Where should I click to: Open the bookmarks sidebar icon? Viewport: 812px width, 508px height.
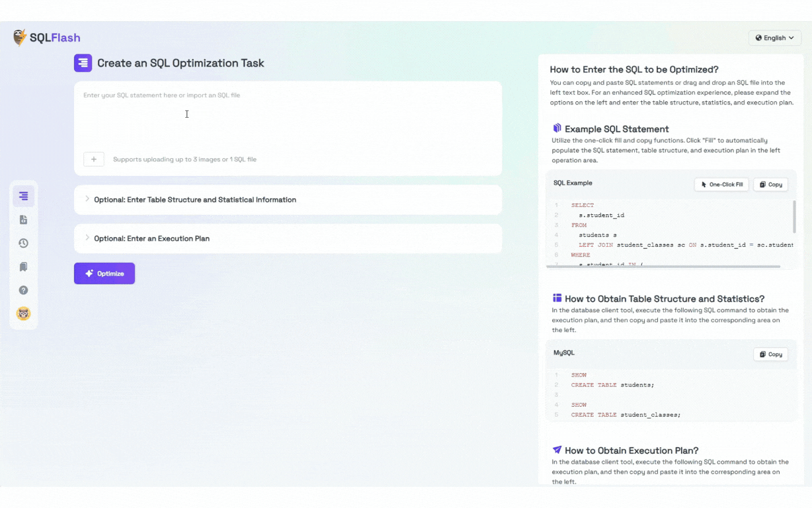(x=24, y=267)
